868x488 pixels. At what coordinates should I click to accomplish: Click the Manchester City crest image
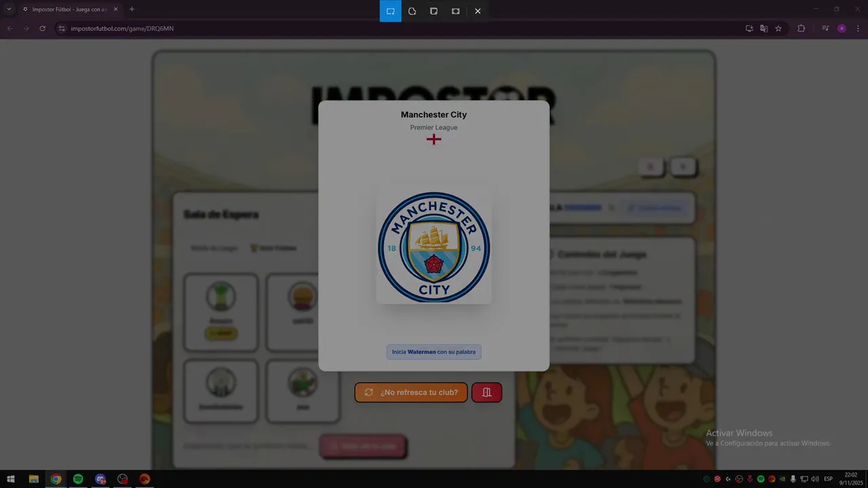434,247
